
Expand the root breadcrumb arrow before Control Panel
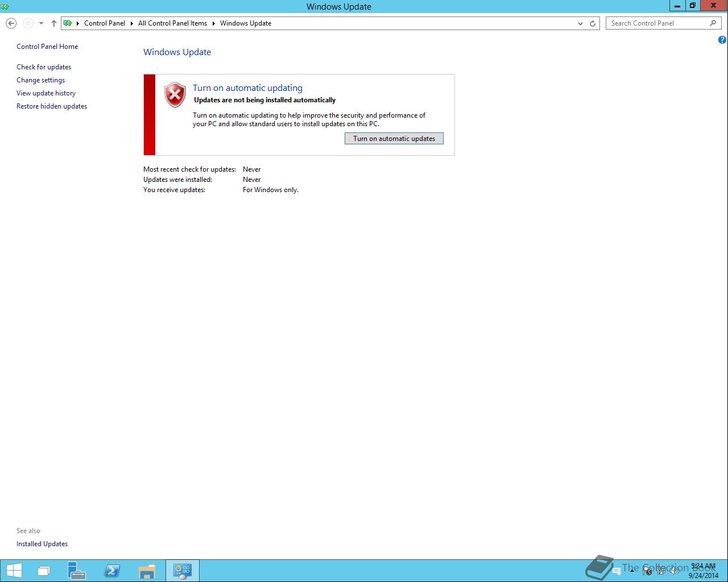pos(78,23)
